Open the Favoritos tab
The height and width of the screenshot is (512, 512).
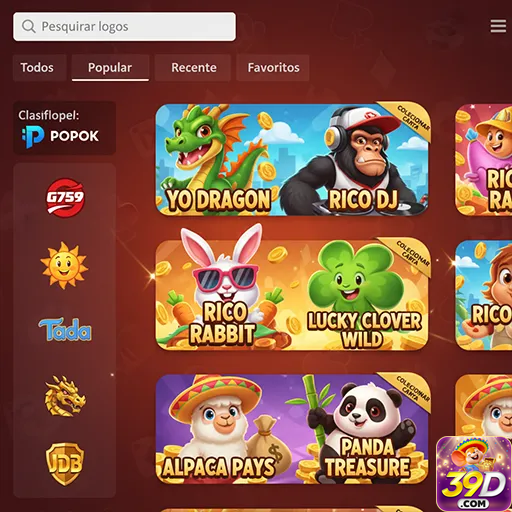tap(273, 68)
